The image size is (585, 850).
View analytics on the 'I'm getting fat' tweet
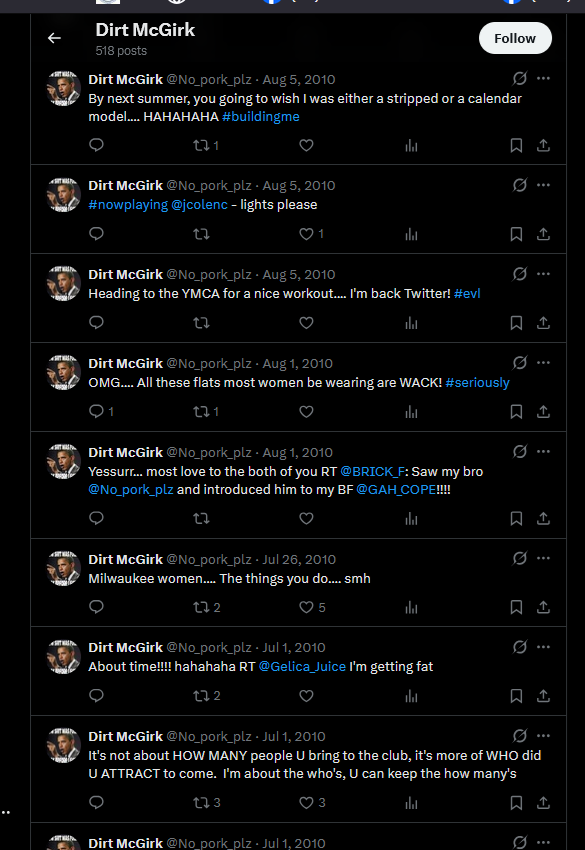point(412,696)
